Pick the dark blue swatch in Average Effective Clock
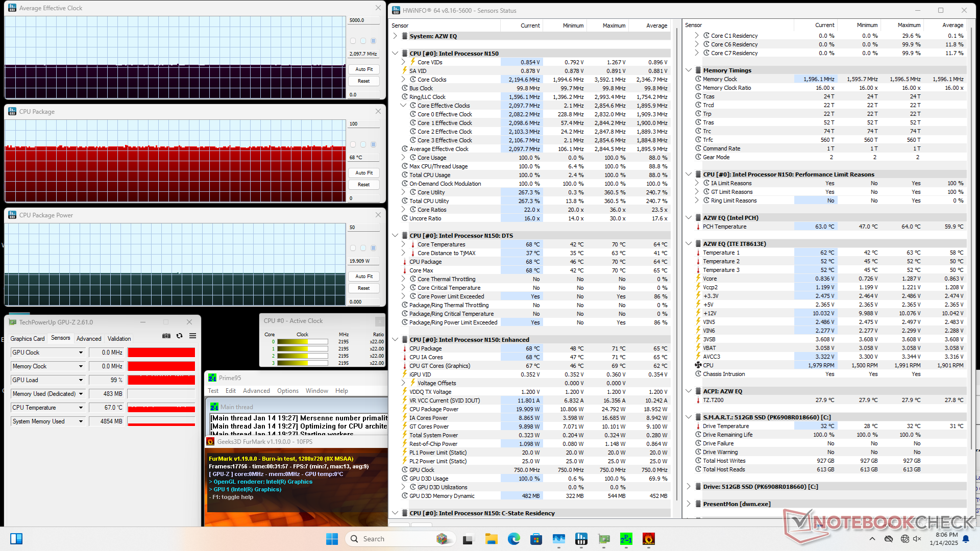This screenshot has height=551, width=980. point(374,41)
